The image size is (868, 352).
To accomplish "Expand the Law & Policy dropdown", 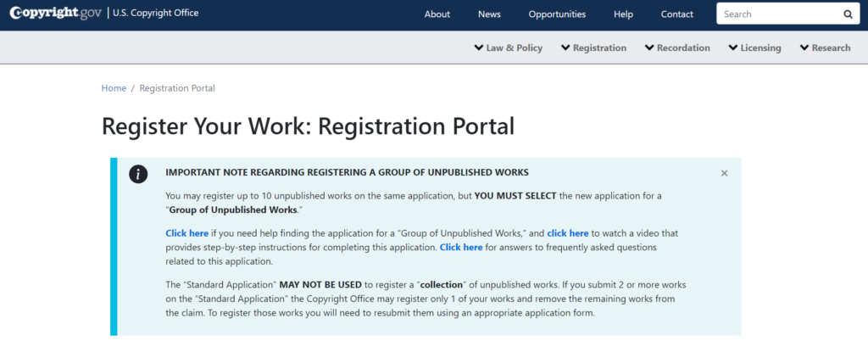I will [x=509, y=47].
